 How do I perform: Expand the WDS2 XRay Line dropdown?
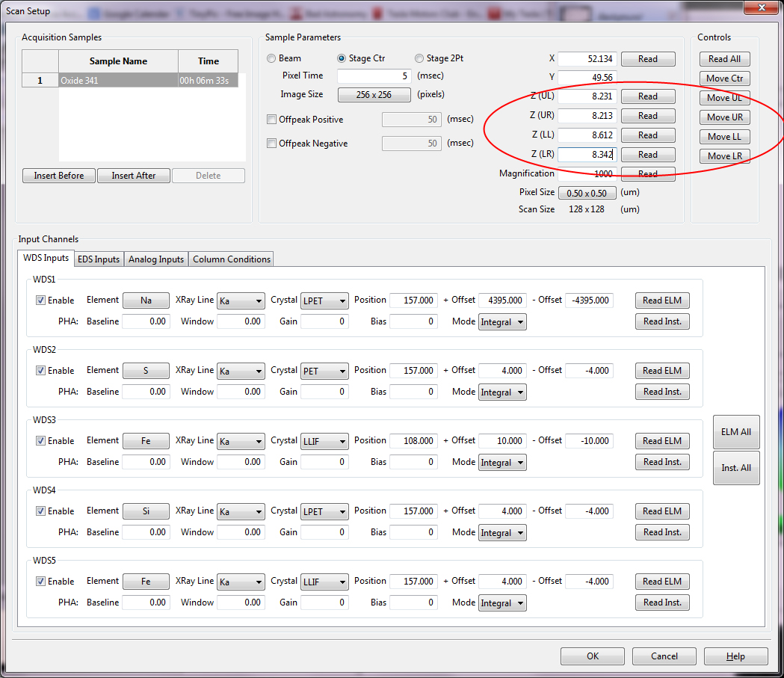point(241,371)
